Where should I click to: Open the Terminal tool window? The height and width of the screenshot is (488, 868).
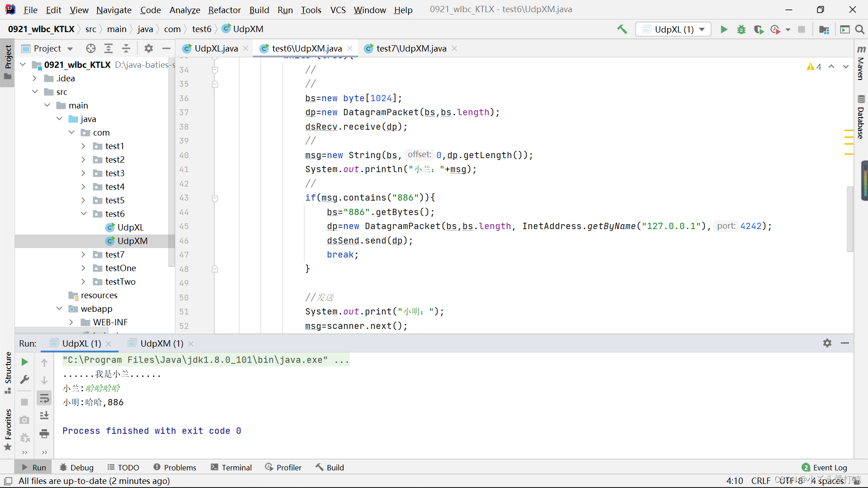pos(231,467)
